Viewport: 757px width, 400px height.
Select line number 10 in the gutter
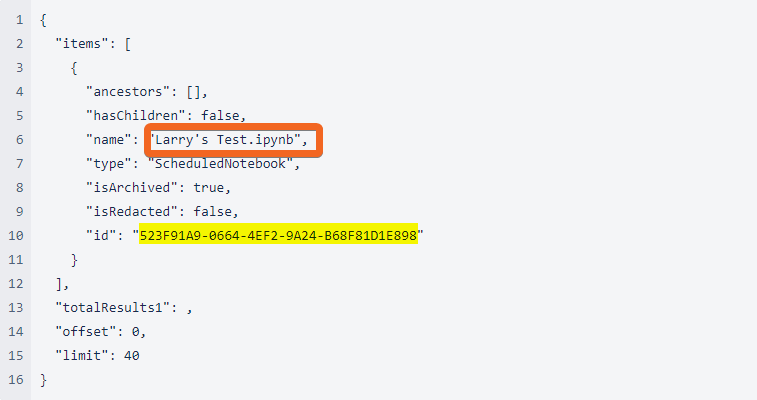16,235
